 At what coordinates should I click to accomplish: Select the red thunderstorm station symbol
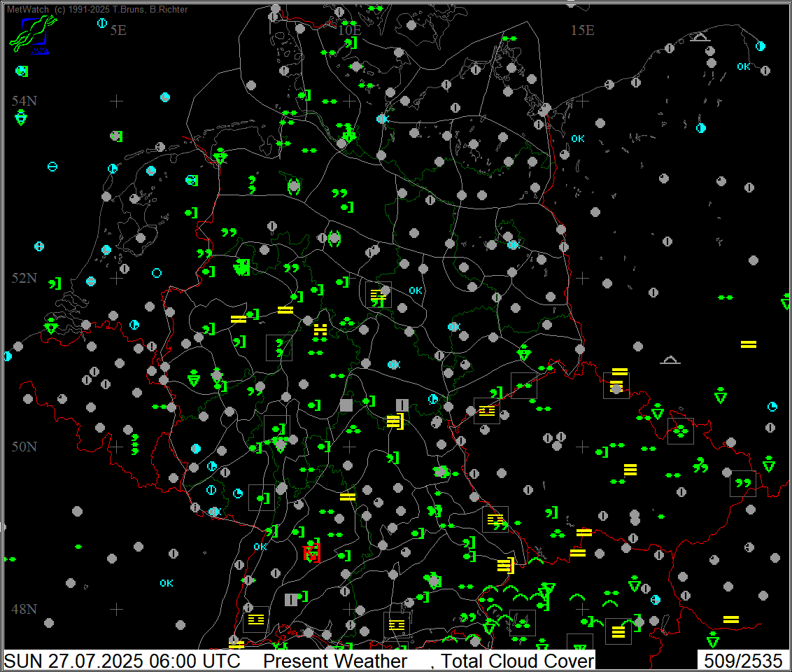pos(312,552)
